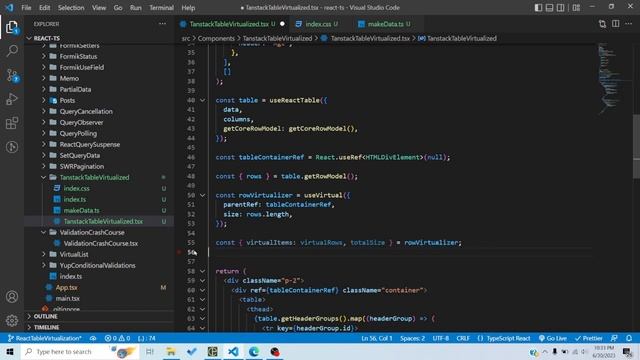Expand the OUTLINE section

[45, 316]
